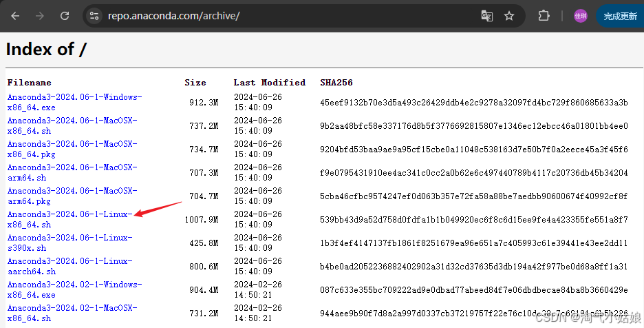Image resolution: width=644 pixels, height=328 pixels.
Task: Click the Index of / heading
Action: tap(46, 49)
